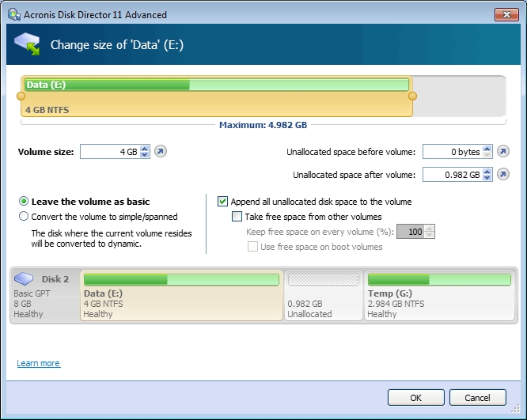
Task: Close the dialog with the X button
Action: pyautogui.click(x=506, y=14)
